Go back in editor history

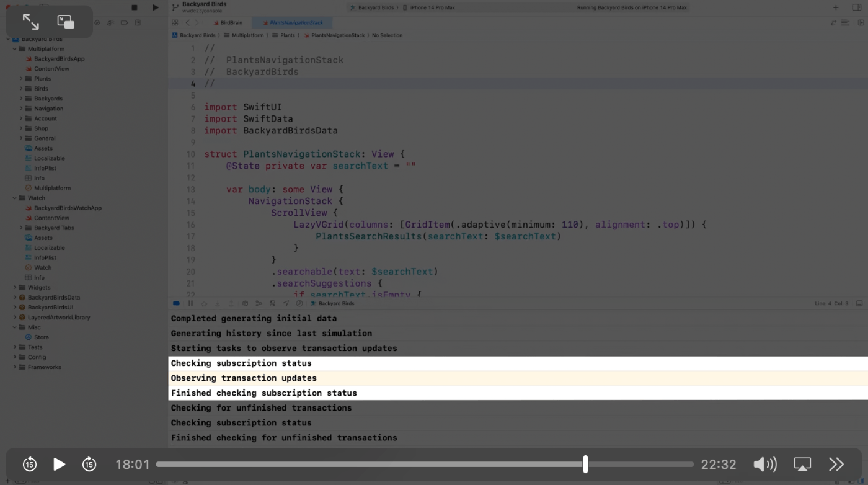187,23
